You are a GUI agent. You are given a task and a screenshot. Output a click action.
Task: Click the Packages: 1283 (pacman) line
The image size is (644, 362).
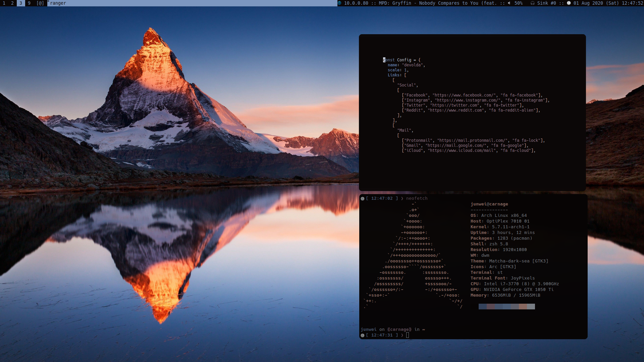point(501,238)
